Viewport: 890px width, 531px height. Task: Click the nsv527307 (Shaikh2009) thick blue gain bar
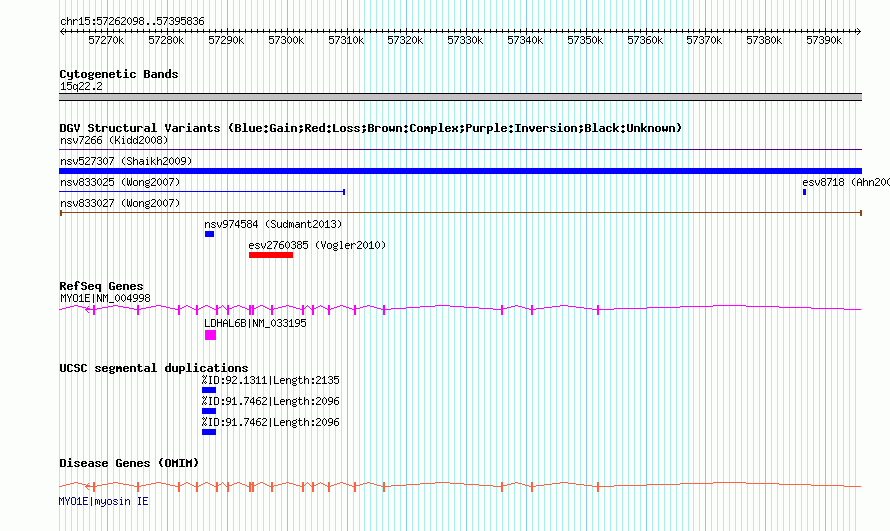[x=460, y=171]
